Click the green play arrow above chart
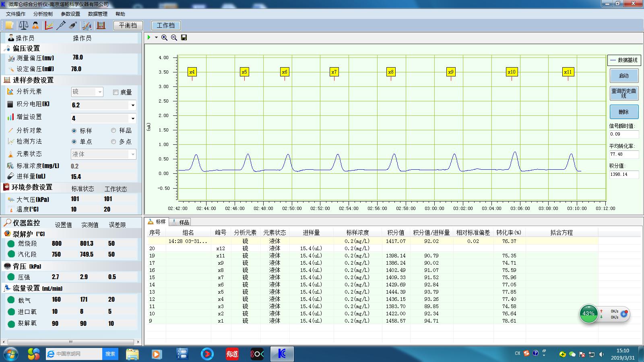The width and height of the screenshot is (644, 362). pos(149,37)
